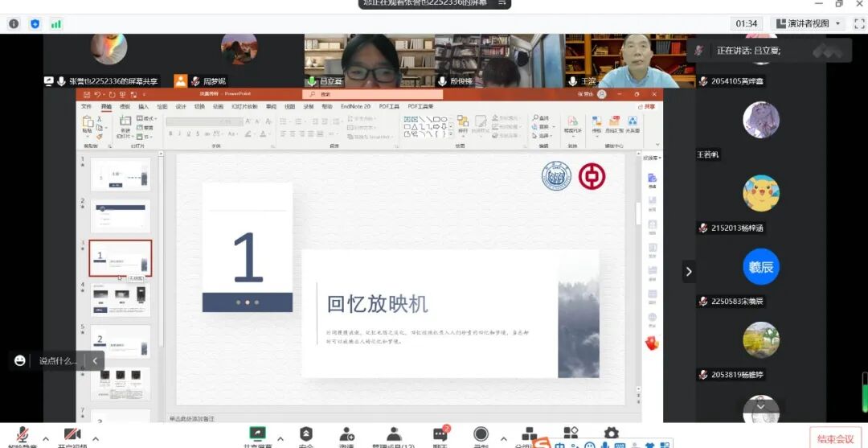Click the meeting info icon
Screen dimensions: 868x448
(x=14, y=24)
